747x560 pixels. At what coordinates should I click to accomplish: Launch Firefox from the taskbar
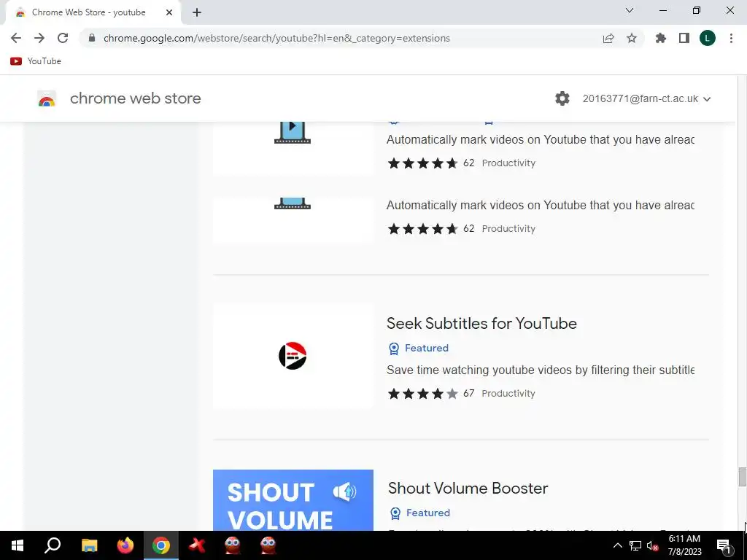click(x=125, y=545)
